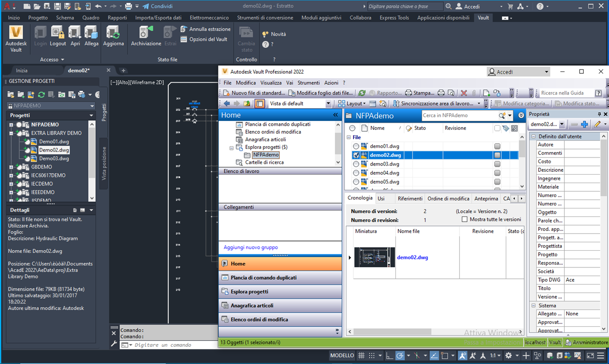
Task: Toggle the grid display icon in status bar
Action: click(362, 355)
